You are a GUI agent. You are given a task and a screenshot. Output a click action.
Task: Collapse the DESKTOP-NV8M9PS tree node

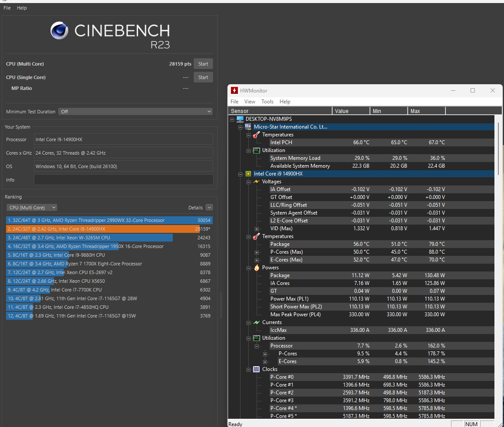[232, 119]
